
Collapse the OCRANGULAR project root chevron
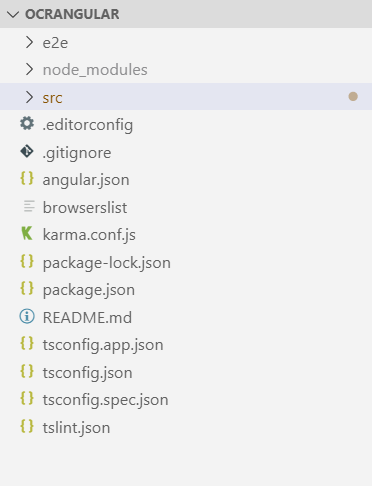point(13,14)
